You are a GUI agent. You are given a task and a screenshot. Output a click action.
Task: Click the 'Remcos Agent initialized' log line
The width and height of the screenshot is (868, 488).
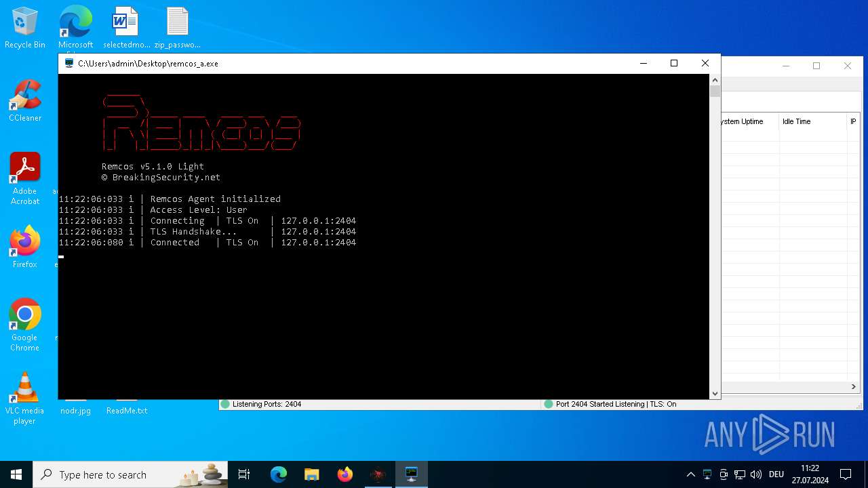[x=170, y=199]
